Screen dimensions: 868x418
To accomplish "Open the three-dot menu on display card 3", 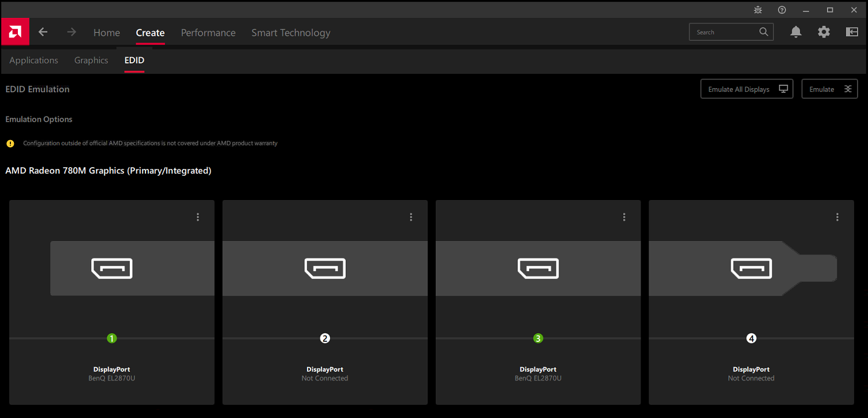I will tap(624, 217).
